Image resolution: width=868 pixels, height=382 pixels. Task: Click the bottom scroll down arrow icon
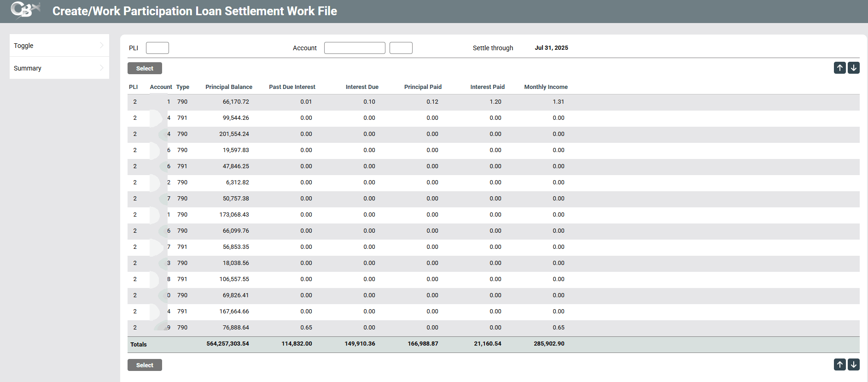(853, 364)
